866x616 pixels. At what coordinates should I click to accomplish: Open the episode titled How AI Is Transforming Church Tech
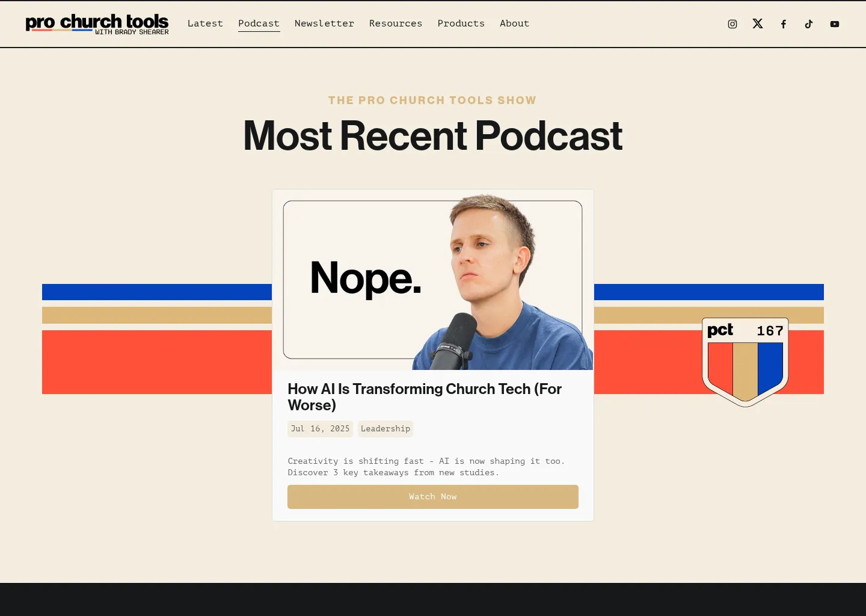click(x=424, y=397)
